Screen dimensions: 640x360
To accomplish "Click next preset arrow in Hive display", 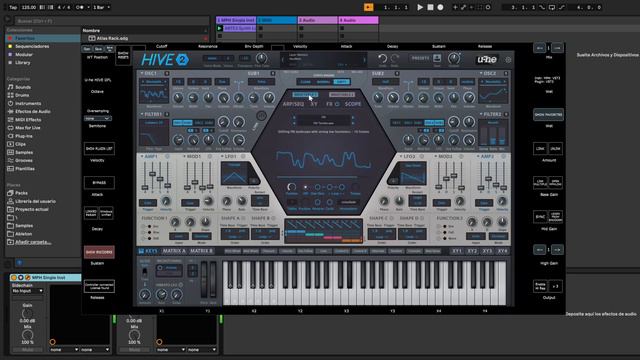I will click(364, 60).
